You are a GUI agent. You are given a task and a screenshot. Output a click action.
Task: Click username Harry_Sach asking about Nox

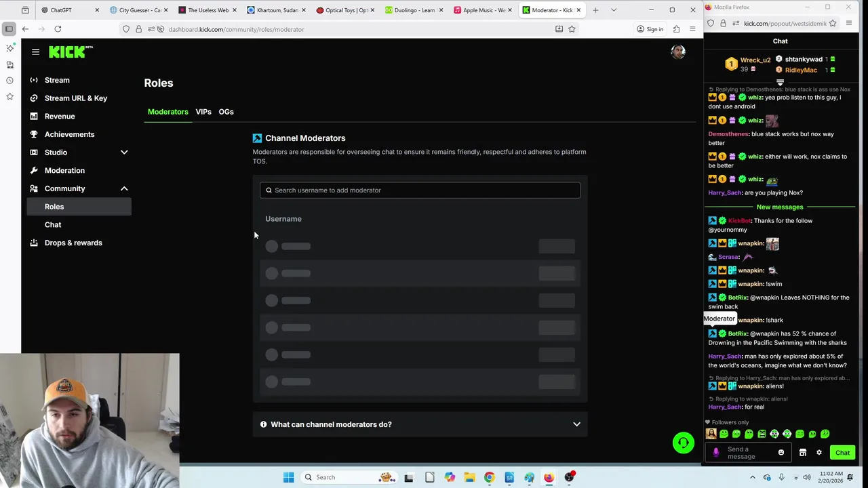pos(725,193)
